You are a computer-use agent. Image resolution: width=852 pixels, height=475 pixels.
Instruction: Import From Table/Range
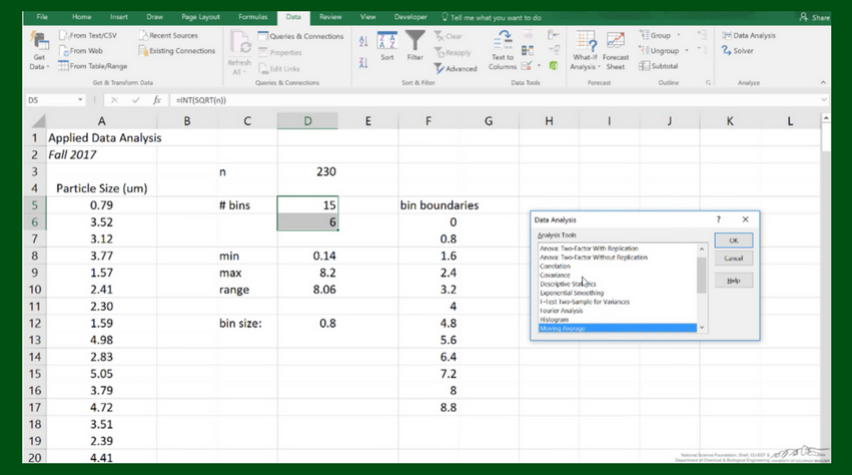[92, 66]
